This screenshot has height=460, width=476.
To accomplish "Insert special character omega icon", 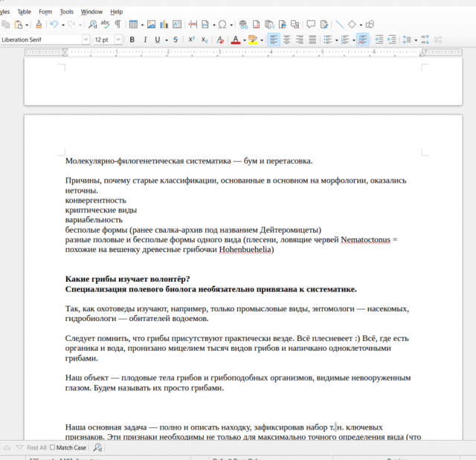I will (222, 25).
